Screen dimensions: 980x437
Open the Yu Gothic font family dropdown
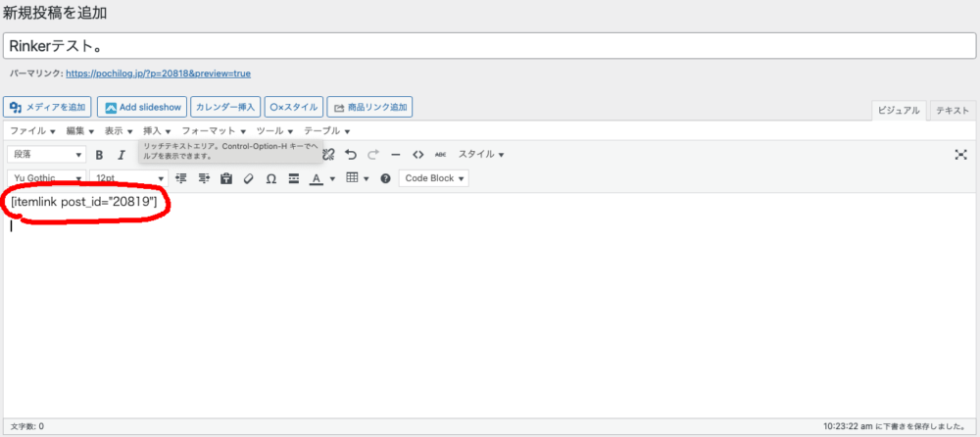pos(46,178)
